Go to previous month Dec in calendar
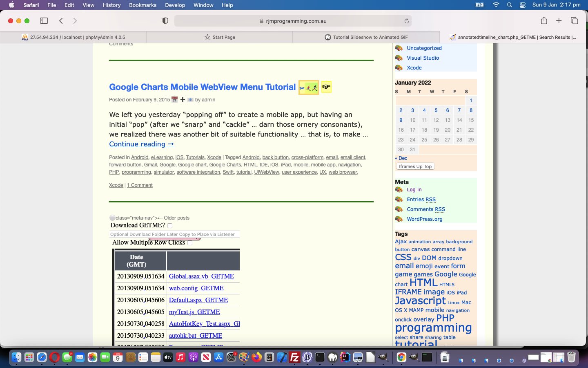Viewport: 588px width, 368px height. click(x=401, y=158)
